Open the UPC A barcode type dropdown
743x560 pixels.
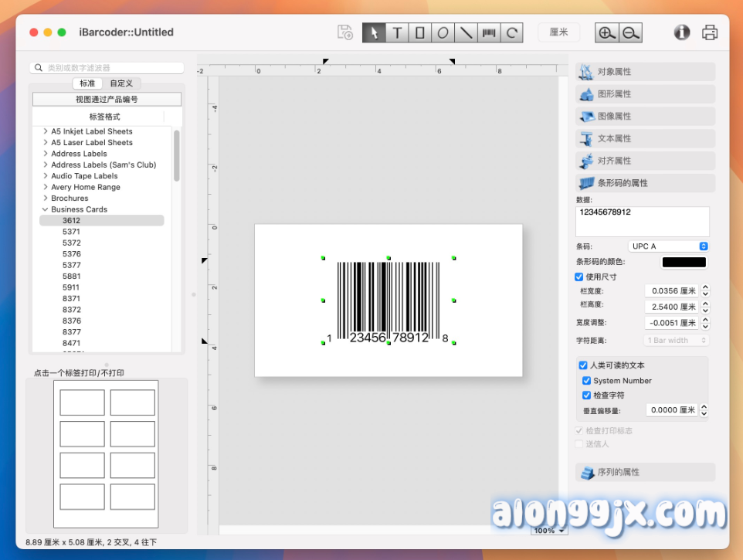point(669,246)
